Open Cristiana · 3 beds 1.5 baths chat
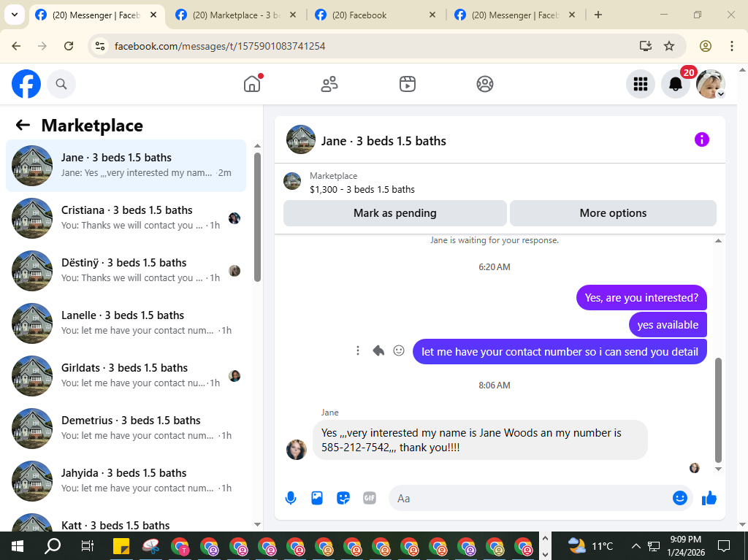 point(126,218)
